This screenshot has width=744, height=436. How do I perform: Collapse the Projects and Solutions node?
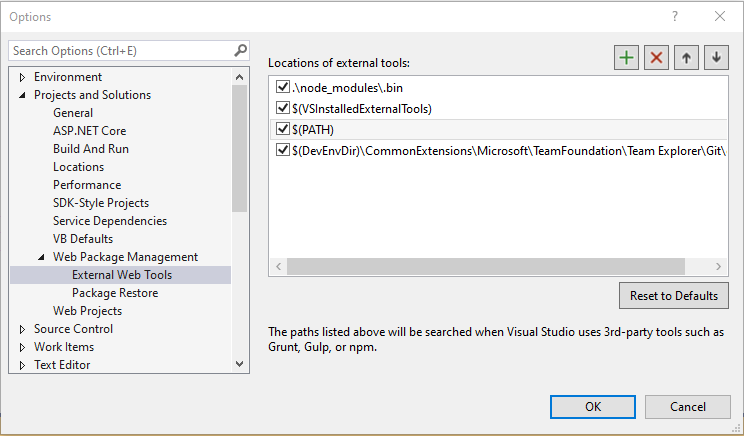pyautogui.click(x=22, y=95)
